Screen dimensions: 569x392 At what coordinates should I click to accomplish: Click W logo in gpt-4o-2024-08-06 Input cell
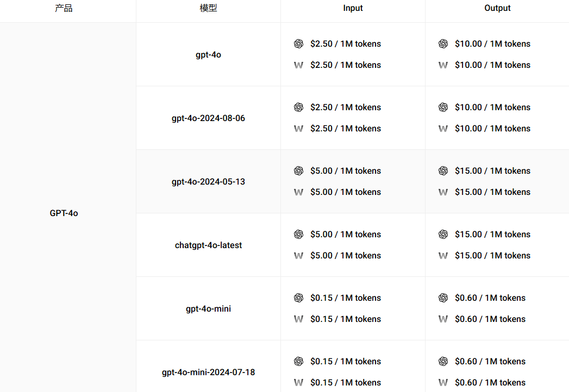tap(298, 129)
